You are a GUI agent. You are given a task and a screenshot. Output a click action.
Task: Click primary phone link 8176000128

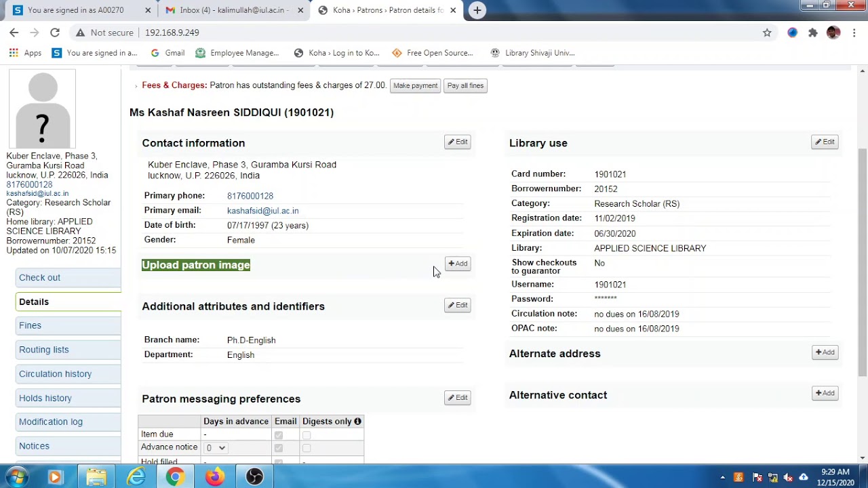click(250, 196)
